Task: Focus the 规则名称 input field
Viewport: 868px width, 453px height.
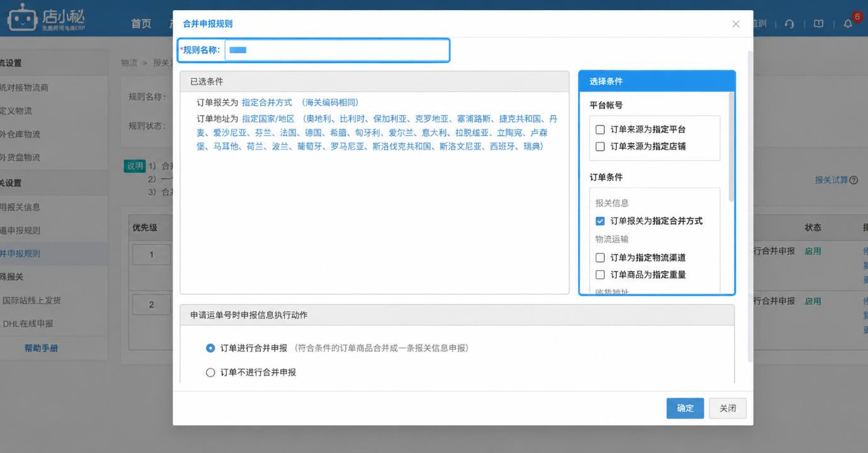Action: pyautogui.click(x=337, y=50)
